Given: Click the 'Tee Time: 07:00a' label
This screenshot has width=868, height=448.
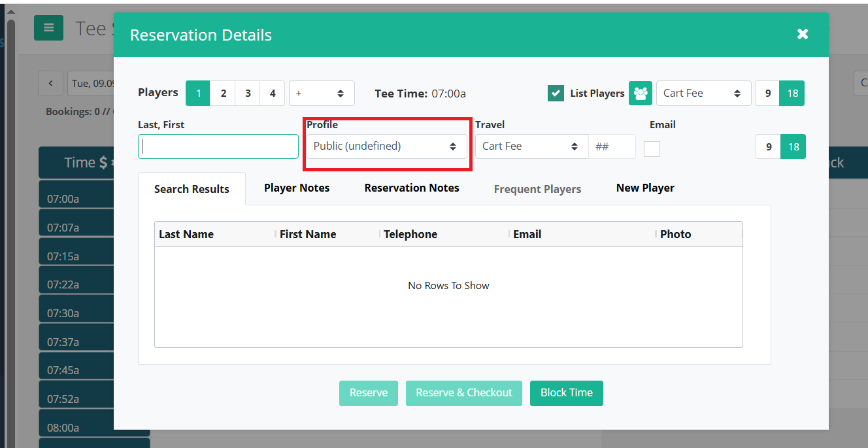Looking at the screenshot, I should pyautogui.click(x=420, y=94).
